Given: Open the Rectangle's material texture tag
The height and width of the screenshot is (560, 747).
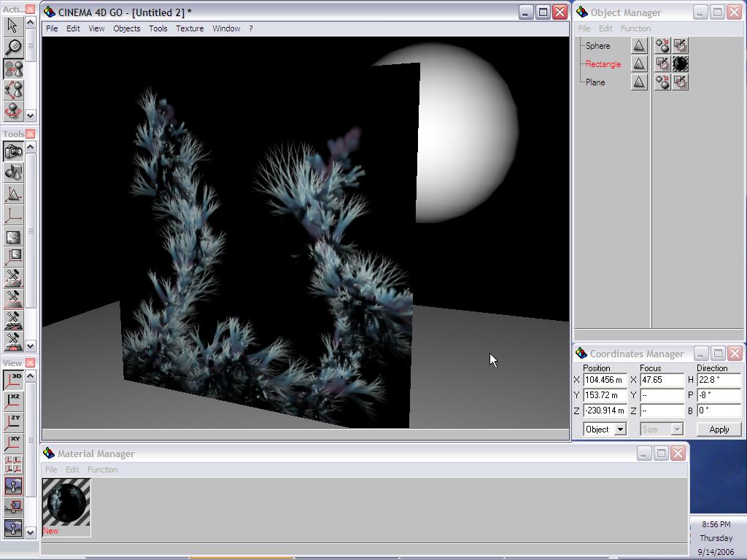Looking at the screenshot, I should [x=680, y=64].
